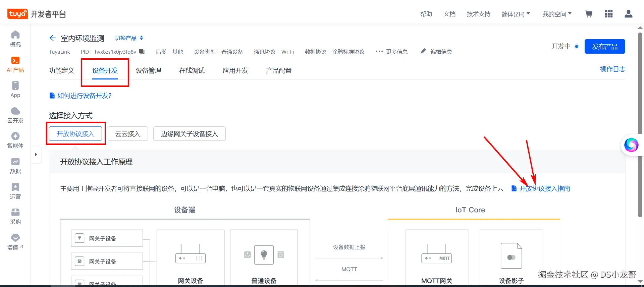Open the 我的空间 dropdown
Image resolution: width=644 pixels, height=287 pixels.
coord(557,14)
